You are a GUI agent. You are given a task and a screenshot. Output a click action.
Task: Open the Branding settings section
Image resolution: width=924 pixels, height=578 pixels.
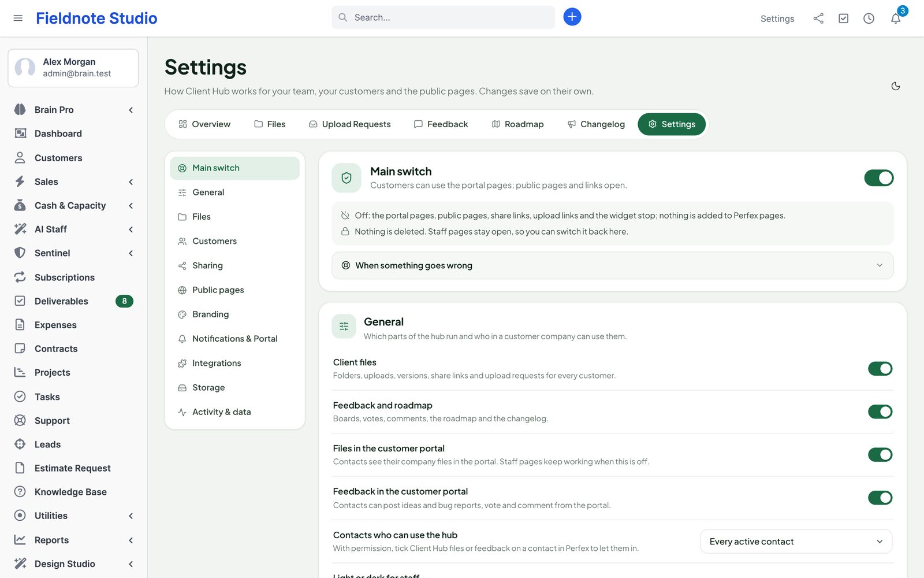(234, 314)
